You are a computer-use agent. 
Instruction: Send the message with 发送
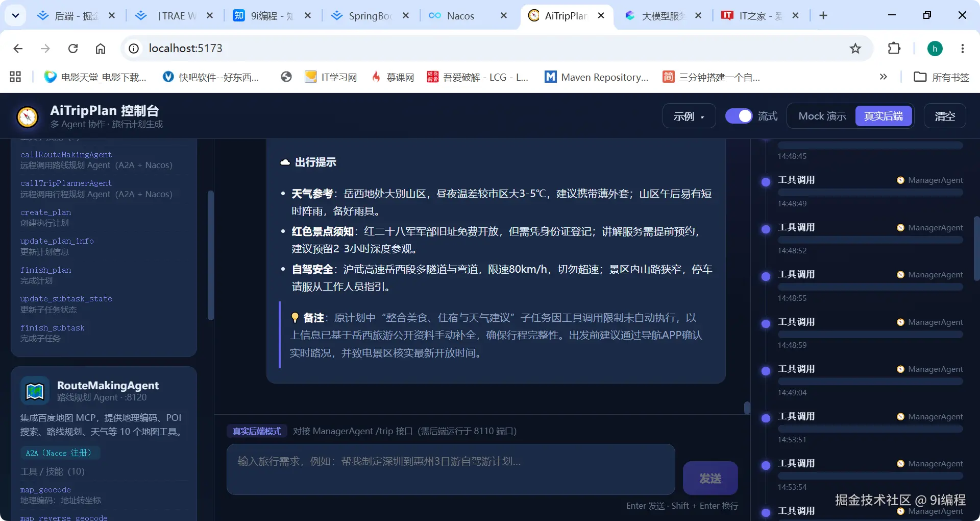[710, 478]
